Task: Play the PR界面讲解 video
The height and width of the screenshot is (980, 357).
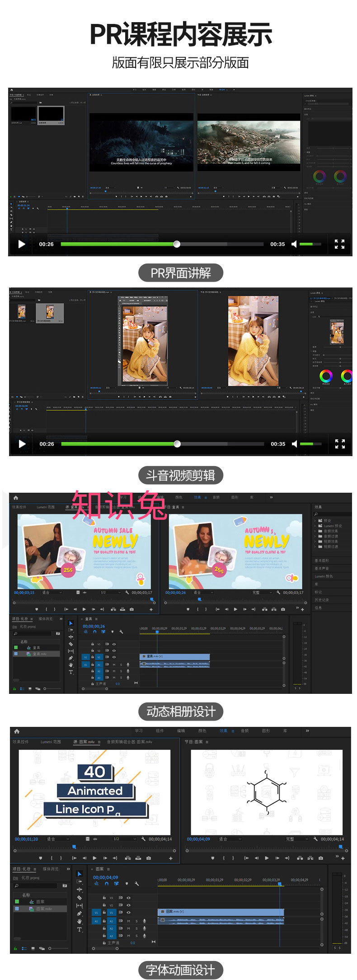Action: point(21,244)
